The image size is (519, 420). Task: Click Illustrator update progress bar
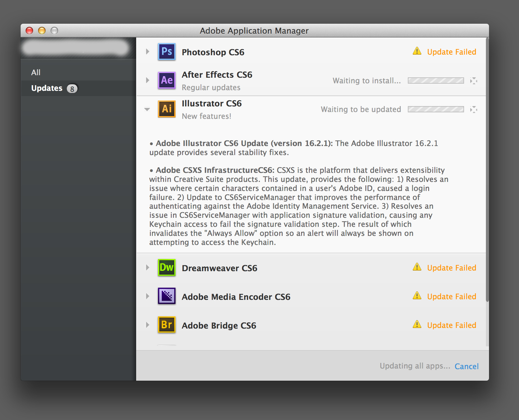(x=436, y=110)
